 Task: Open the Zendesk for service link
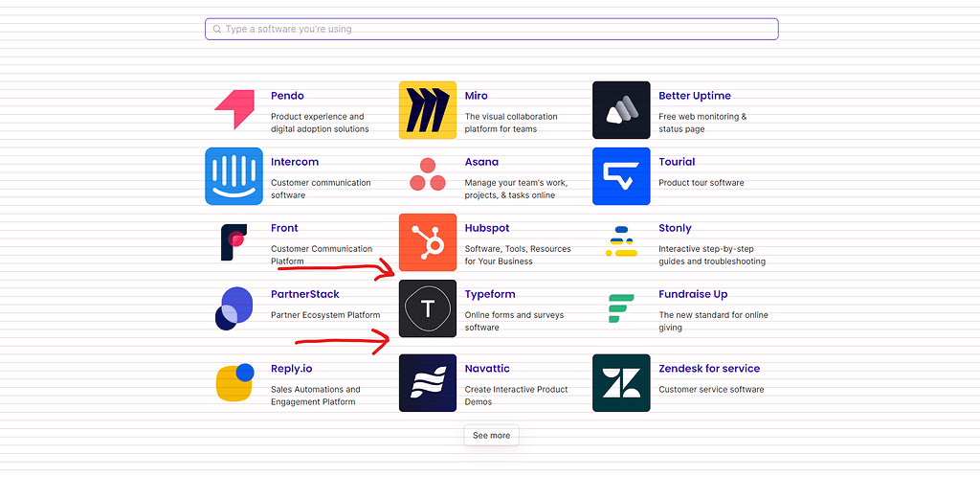709,369
